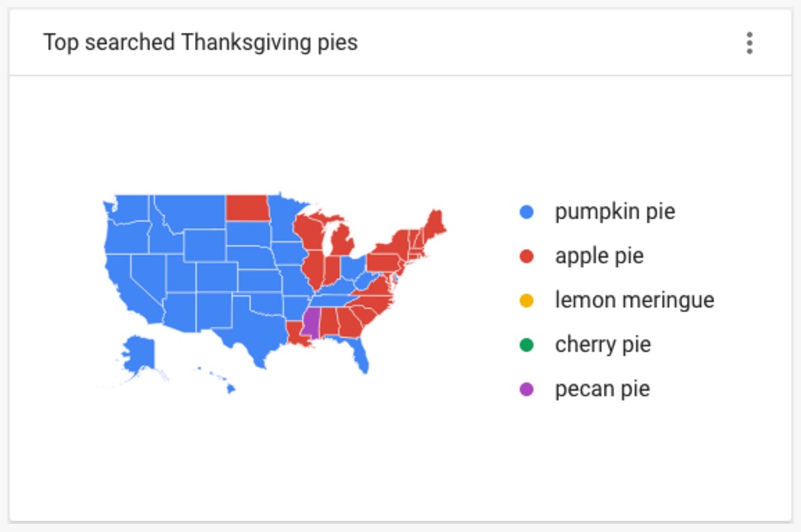This screenshot has width=801, height=532.
Task: Open the three-dot more options menu
Action: click(x=749, y=43)
